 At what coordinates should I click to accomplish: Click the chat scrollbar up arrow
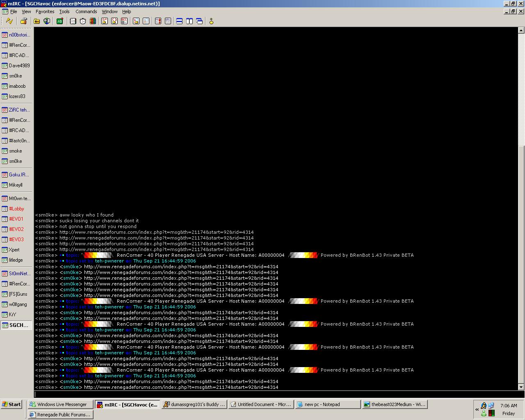(x=521, y=30)
